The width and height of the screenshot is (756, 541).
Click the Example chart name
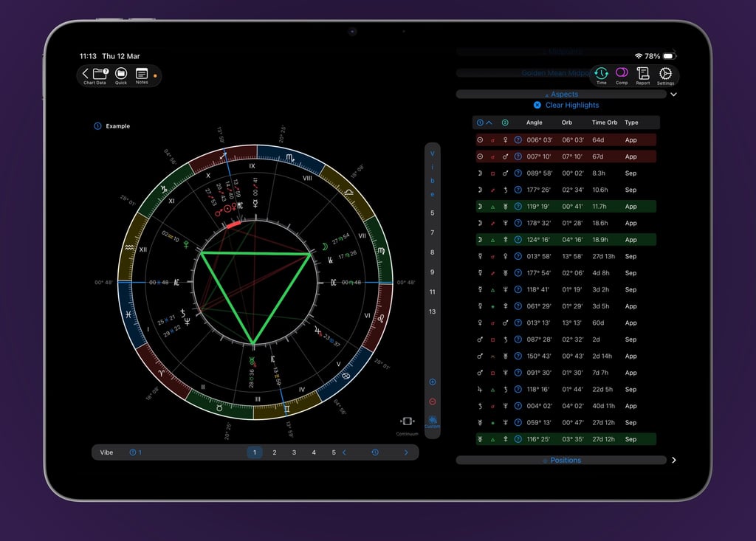click(117, 126)
